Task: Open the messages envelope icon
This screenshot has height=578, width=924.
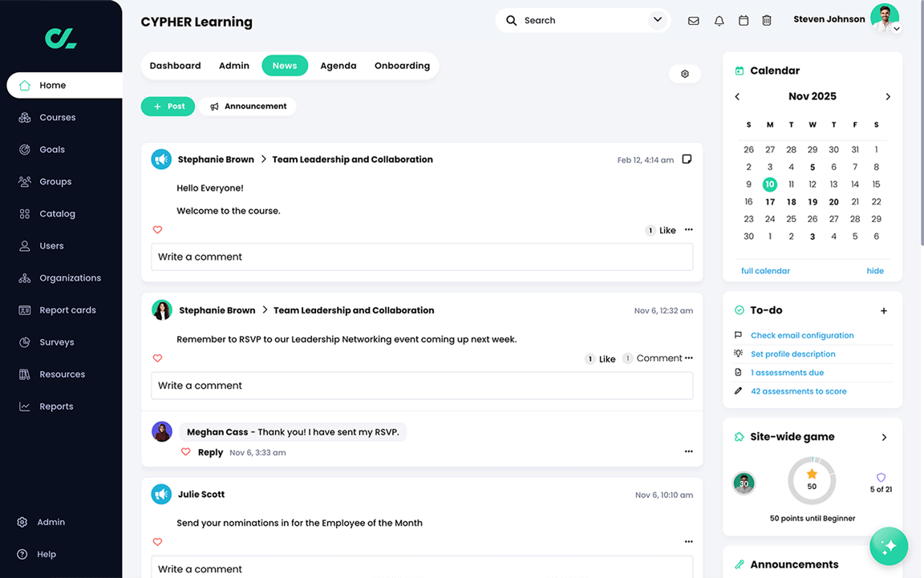Action: tap(694, 21)
